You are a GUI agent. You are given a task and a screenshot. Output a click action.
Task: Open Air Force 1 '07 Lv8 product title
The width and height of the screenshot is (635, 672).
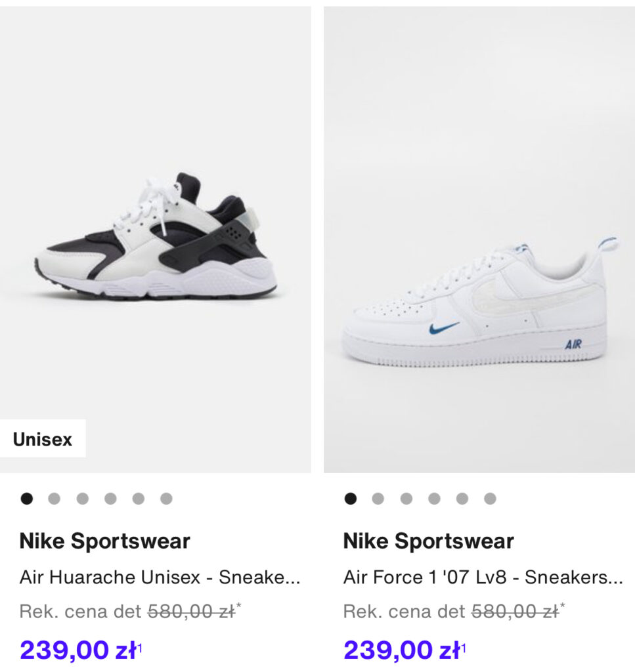coord(483,577)
